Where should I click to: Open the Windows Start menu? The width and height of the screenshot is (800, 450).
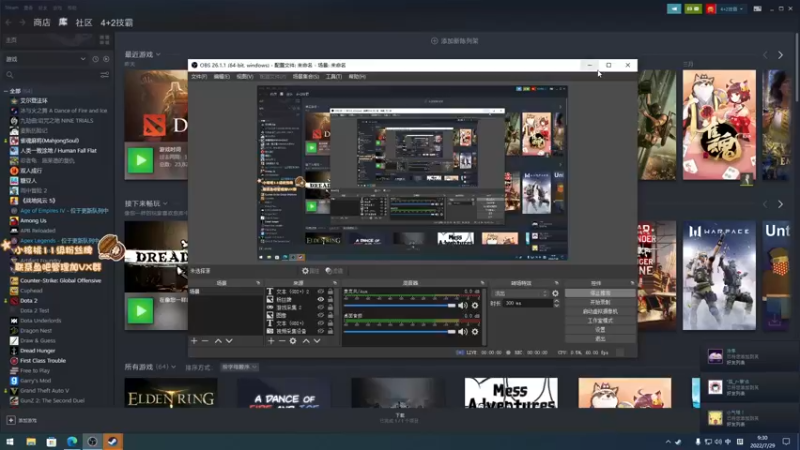[10, 441]
